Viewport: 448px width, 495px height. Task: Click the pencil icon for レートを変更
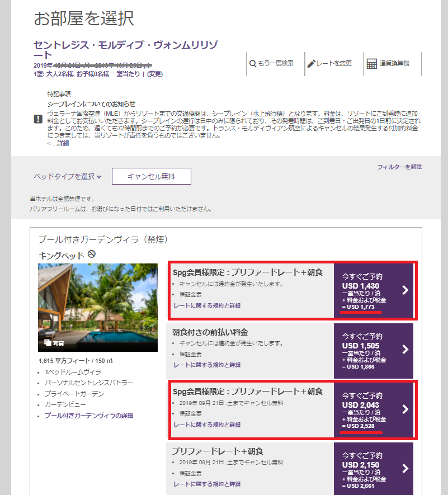pos(312,63)
